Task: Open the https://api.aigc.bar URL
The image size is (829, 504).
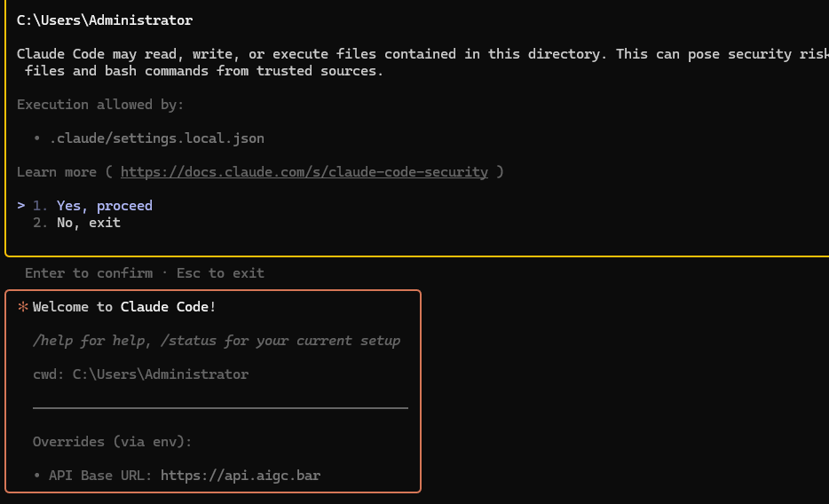Action: click(x=241, y=476)
